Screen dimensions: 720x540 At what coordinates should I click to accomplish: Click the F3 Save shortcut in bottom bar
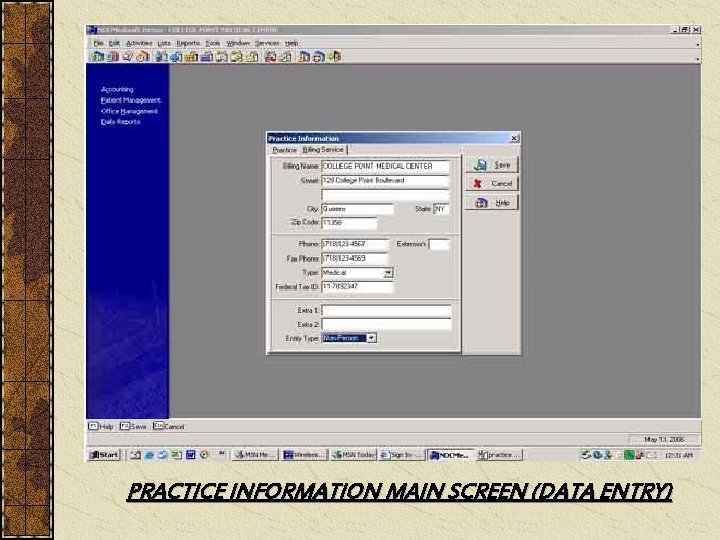click(x=133, y=426)
